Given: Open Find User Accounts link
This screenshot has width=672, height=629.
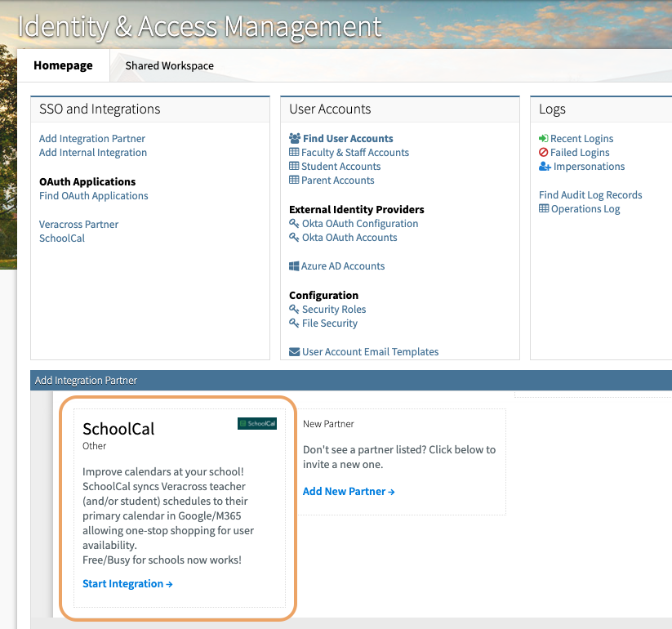Looking at the screenshot, I should pyautogui.click(x=348, y=139).
